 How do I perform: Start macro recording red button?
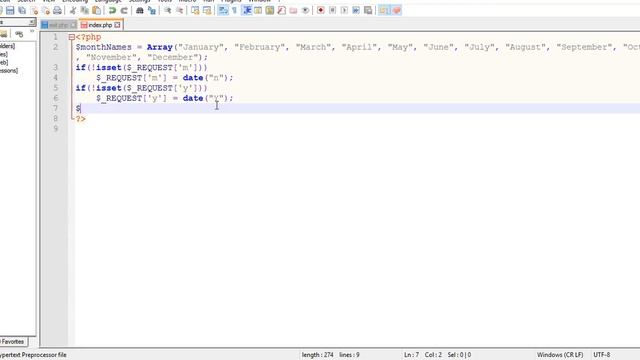click(x=321, y=11)
